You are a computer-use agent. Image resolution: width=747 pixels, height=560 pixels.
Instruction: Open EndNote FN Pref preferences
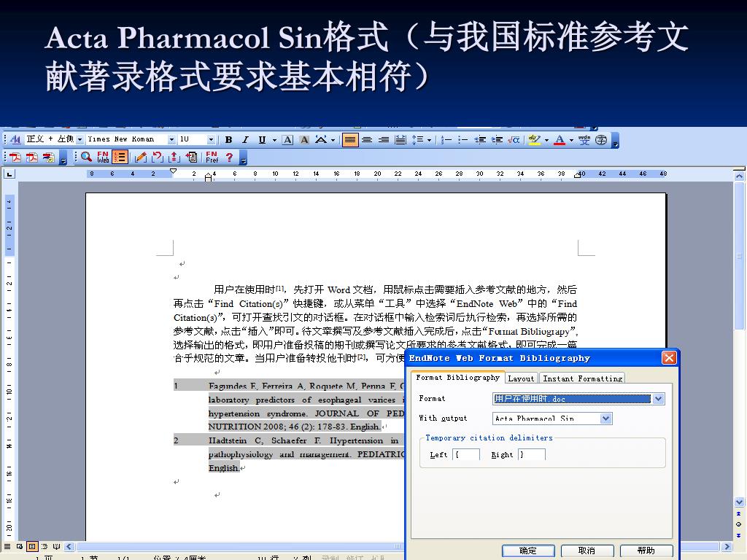click(x=212, y=157)
